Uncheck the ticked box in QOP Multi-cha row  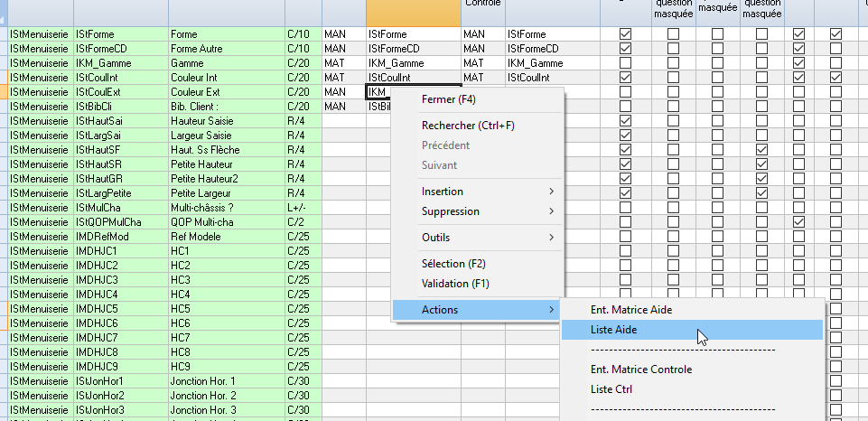tap(798, 222)
